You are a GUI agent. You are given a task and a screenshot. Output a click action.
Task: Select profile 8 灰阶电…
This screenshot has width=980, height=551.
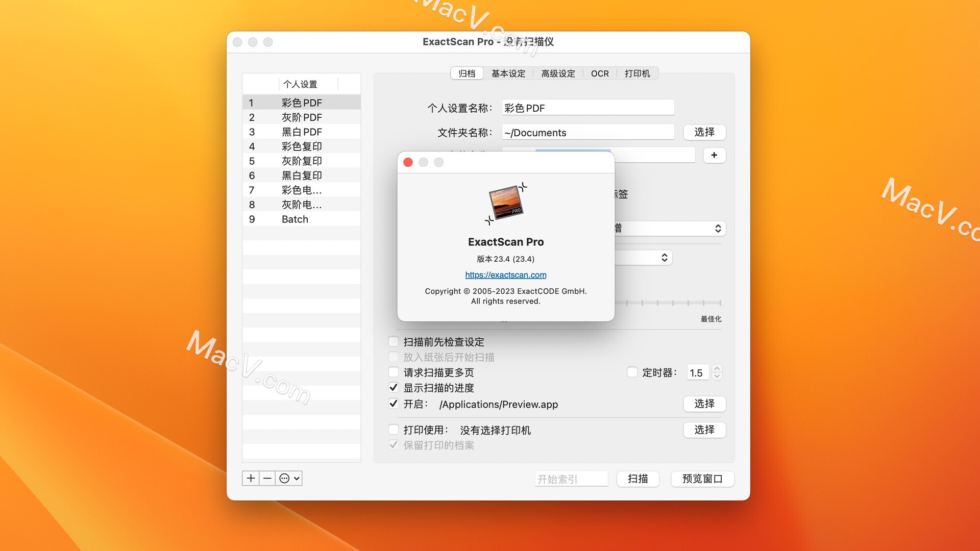302,205
